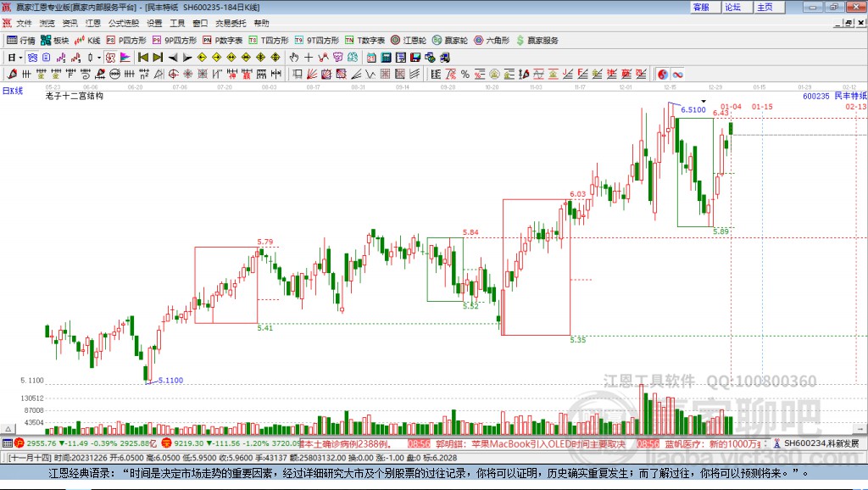Click the save floppy disk icon
This screenshot has height=490, width=868.
click(415, 57)
